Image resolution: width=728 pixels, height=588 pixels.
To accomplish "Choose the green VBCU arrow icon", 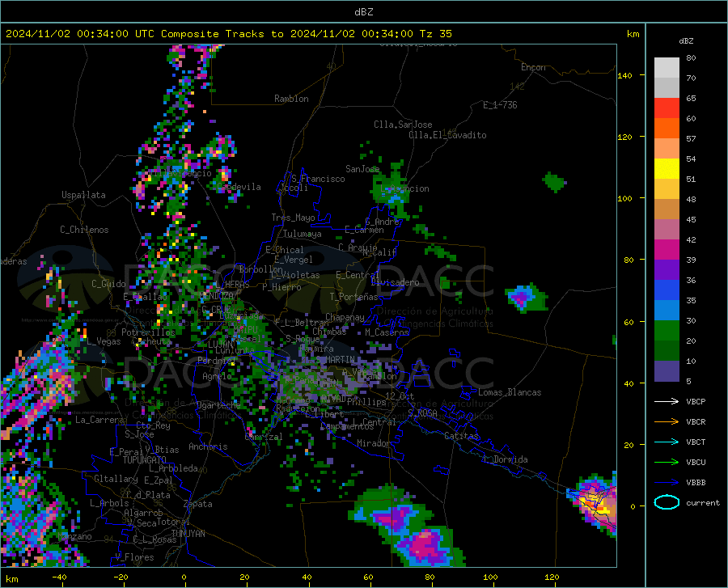I will coord(667,463).
